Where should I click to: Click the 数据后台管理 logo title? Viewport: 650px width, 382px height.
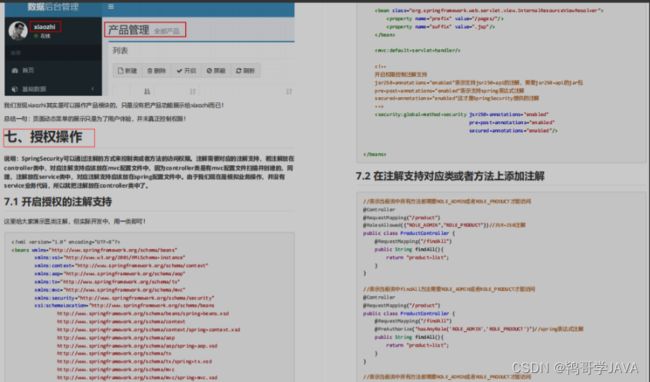53,7
